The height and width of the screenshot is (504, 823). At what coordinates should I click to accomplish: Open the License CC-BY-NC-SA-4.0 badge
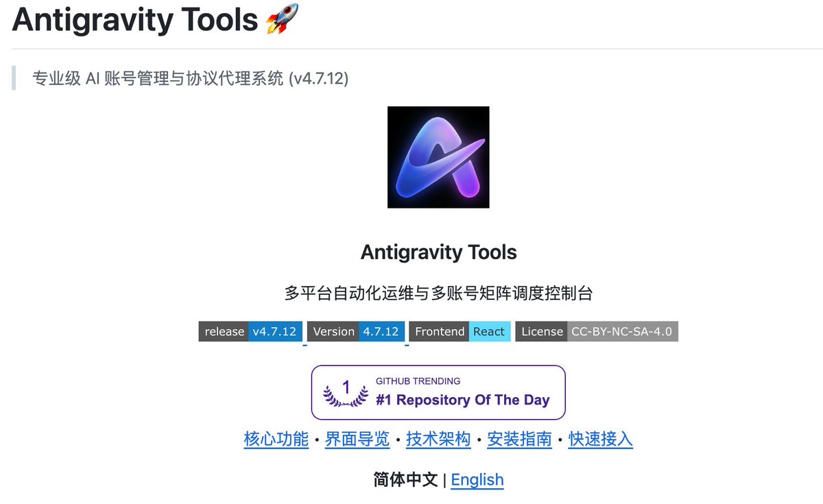(597, 331)
